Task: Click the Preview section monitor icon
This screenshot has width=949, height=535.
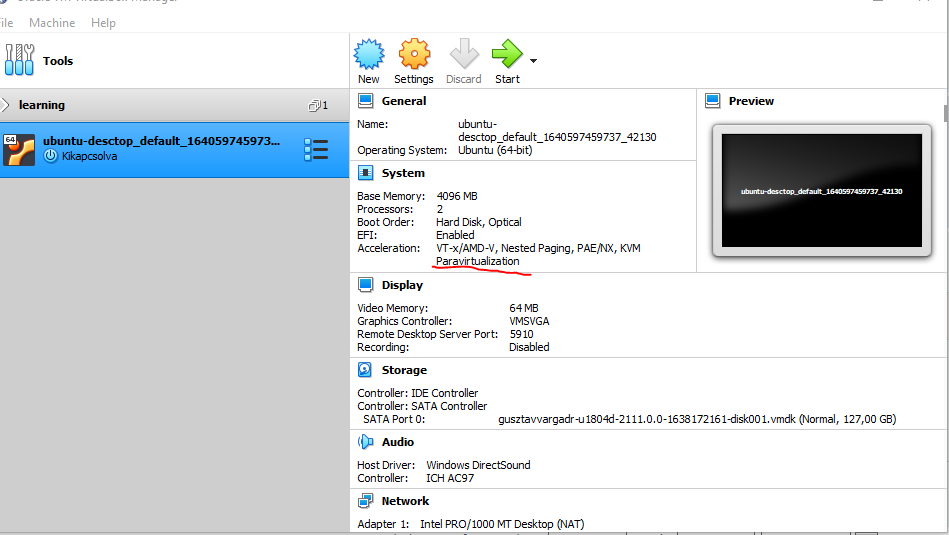Action: [x=713, y=101]
